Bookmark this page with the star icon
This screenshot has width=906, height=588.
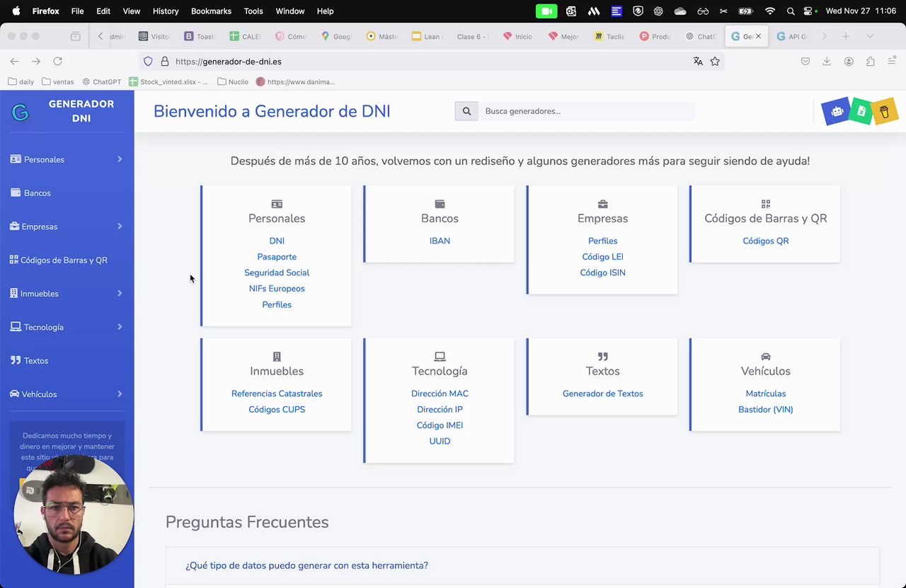click(x=715, y=62)
